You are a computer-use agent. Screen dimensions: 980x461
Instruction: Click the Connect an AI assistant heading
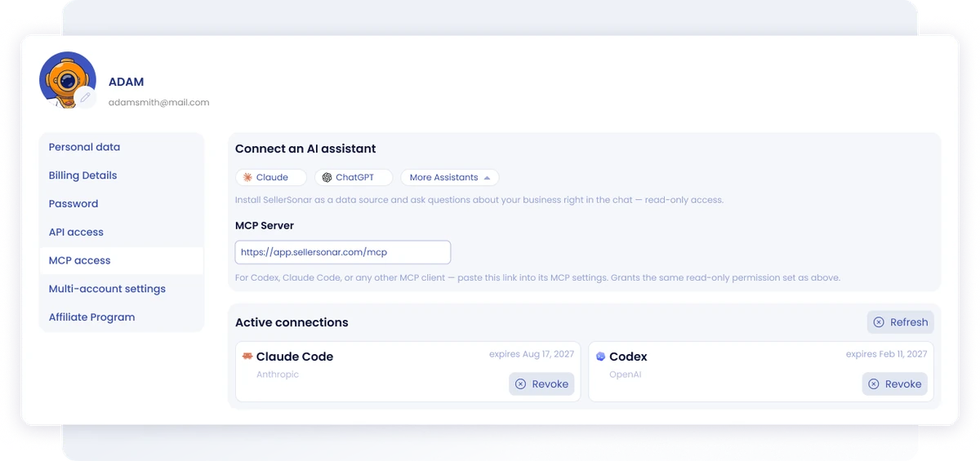coord(305,149)
